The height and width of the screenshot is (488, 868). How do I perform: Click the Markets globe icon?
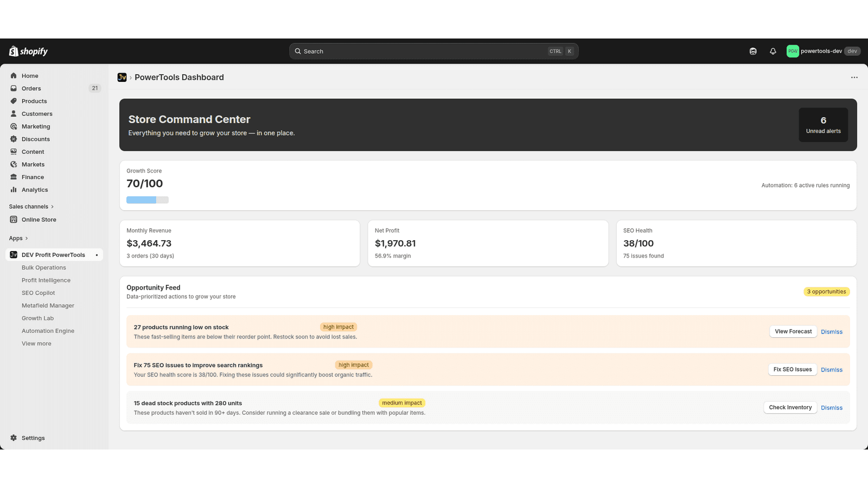click(x=14, y=164)
